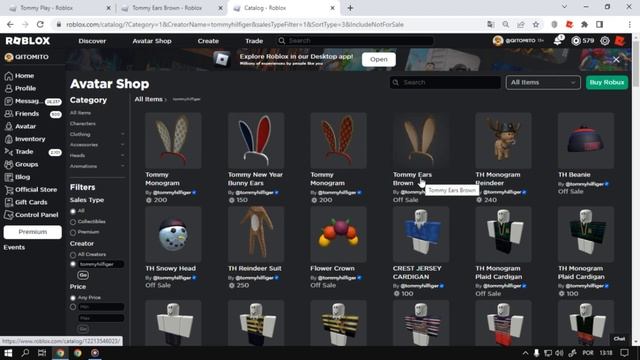Click Open on the desktop app banner
Viewport: 640px width, 360px height.
coord(379,60)
